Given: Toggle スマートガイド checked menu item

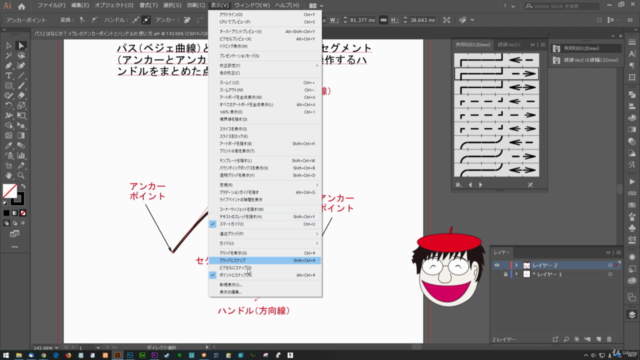Looking at the screenshot, I should coord(264,224).
